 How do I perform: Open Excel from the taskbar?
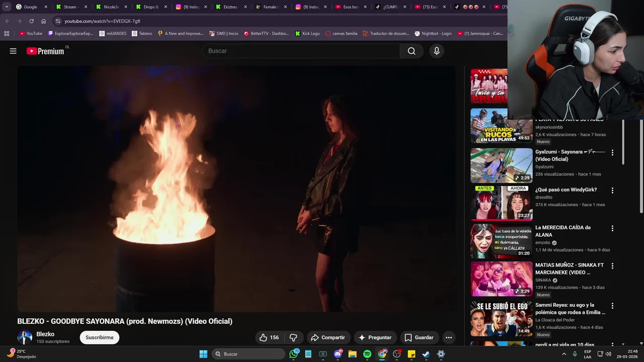tap(323, 354)
